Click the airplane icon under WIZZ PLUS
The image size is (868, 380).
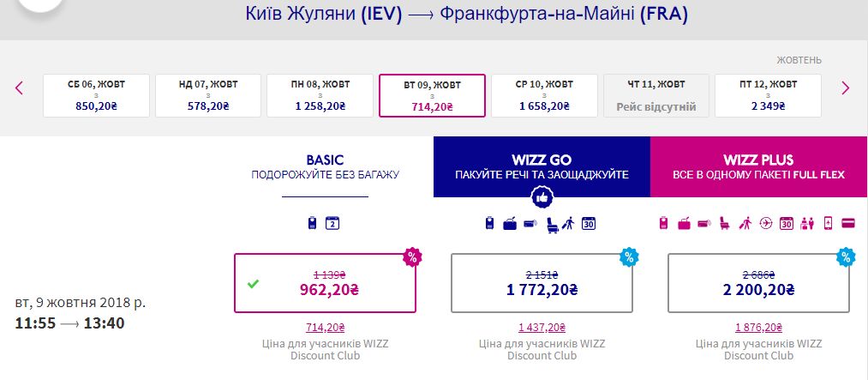click(x=766, y=224)
